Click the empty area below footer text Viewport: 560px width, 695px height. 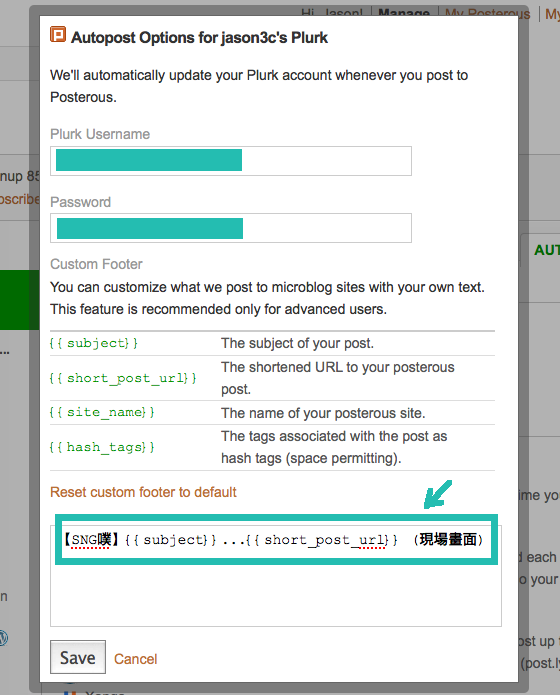(276, 594)
